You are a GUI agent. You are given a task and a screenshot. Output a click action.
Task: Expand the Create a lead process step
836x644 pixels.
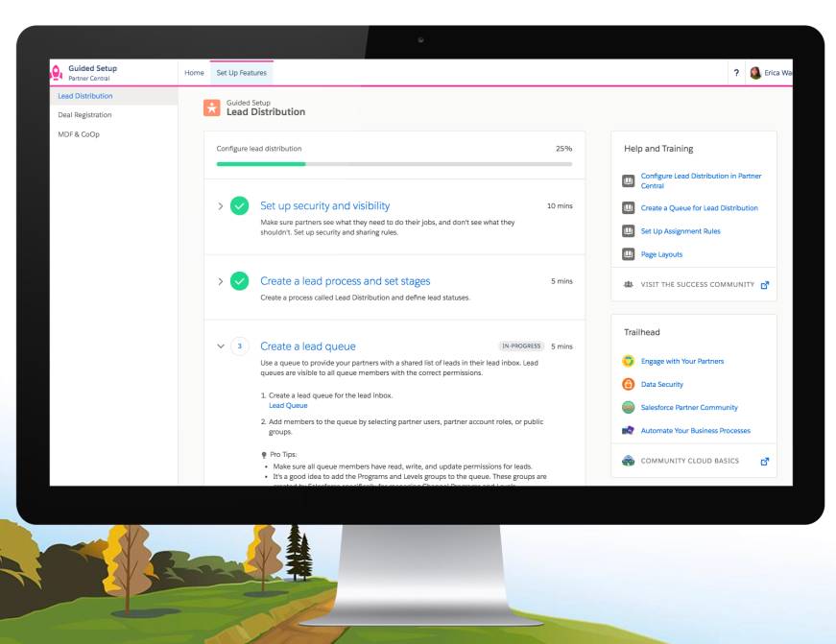point(220,281)
